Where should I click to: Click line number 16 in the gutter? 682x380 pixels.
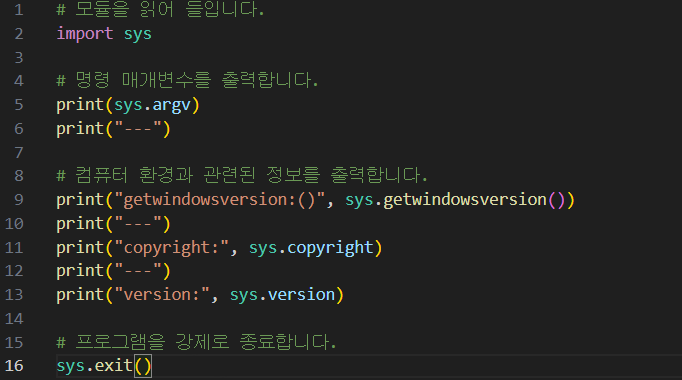tap(14, 366)
